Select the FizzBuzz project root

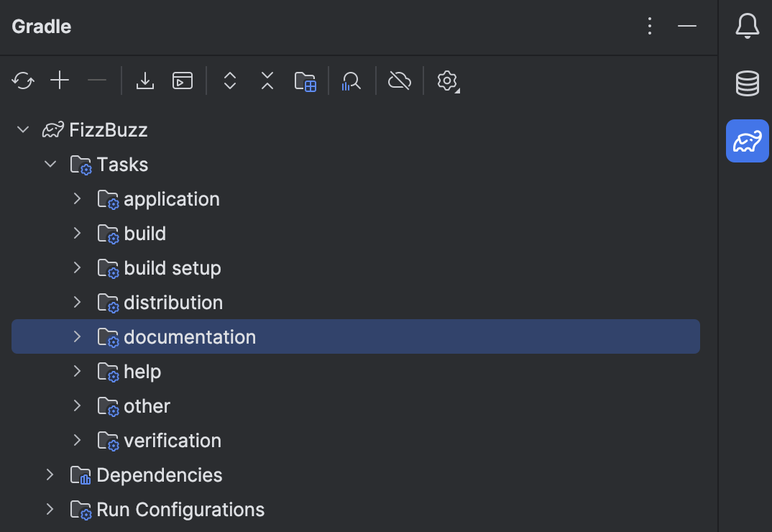108,130
